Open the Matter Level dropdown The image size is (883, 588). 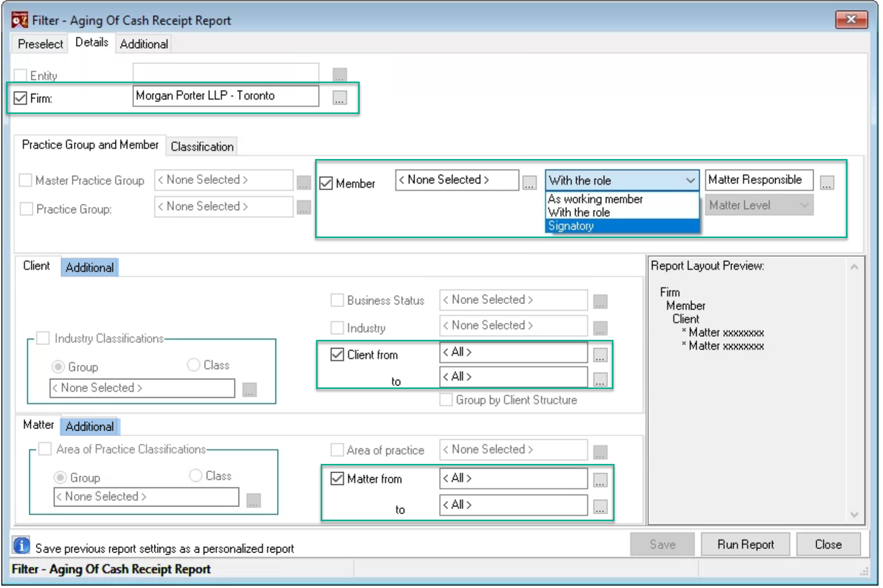[x=759, y=205]
